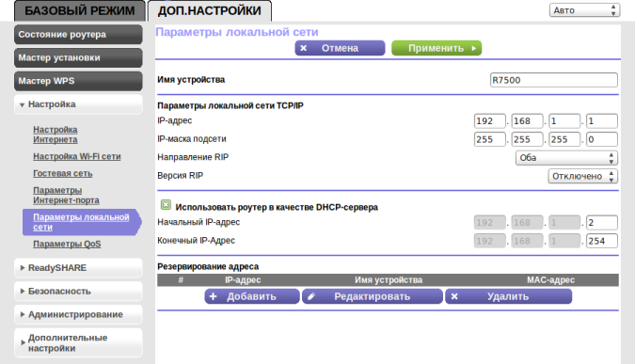Click the # table column header
The height and width of the screenshot is (364, 635).
[181, 279]
